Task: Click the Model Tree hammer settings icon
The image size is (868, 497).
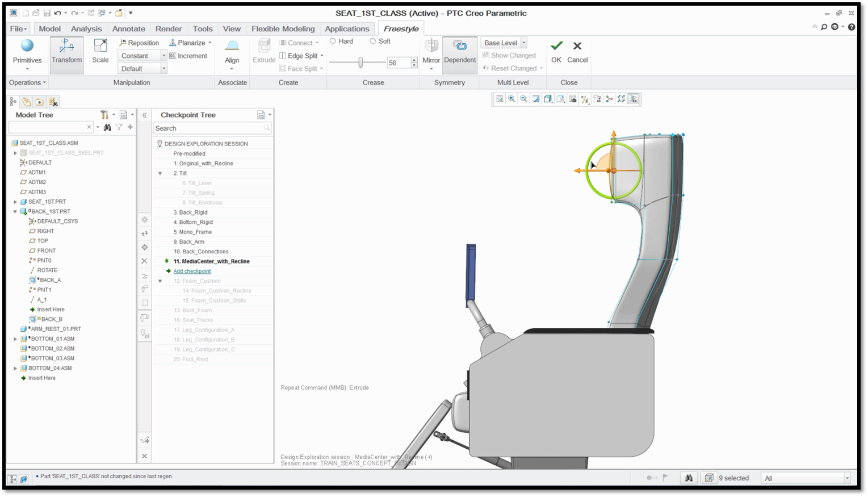Action: click(x=104, y=115)
